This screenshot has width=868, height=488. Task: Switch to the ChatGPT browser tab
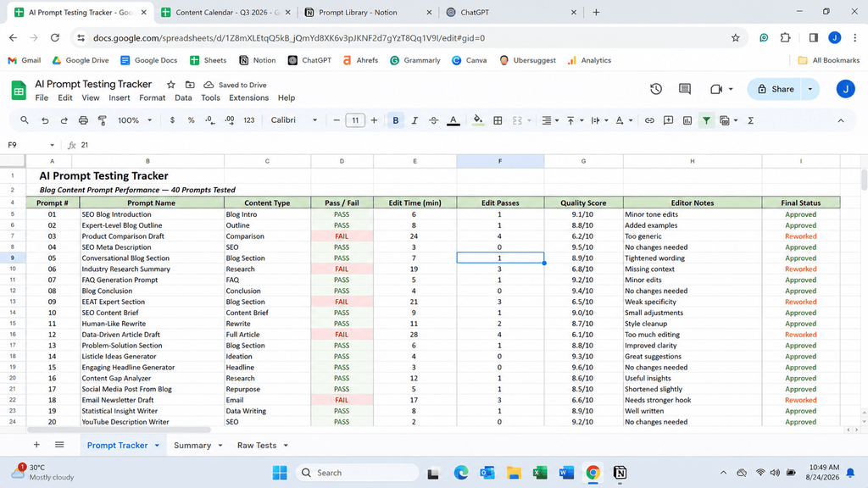(x=510, y=12)
